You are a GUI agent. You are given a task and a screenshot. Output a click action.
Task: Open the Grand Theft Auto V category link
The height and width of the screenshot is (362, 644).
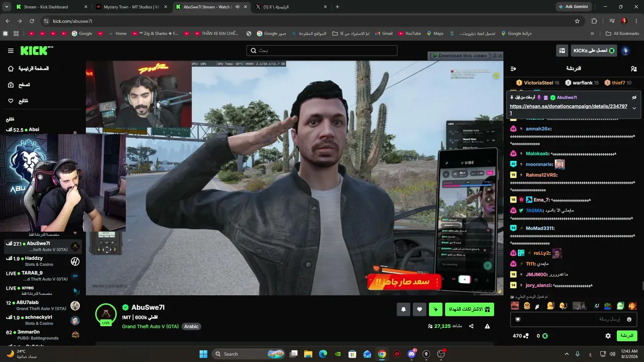click(x=150, y=326)
